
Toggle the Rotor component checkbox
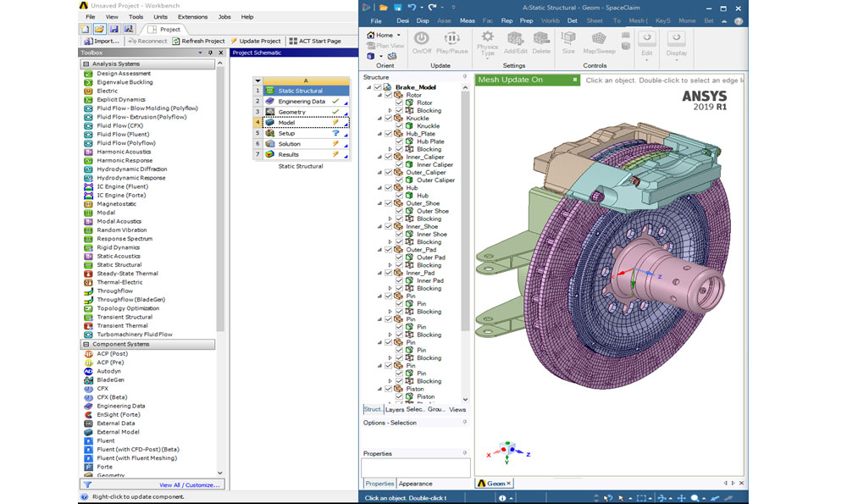pyautogui.click(x=389, y=95)
